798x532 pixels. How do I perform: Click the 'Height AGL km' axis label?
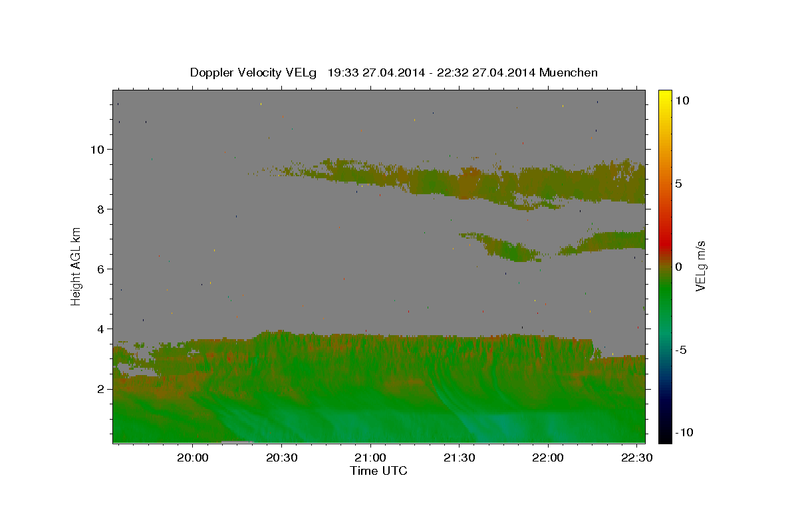76,266
